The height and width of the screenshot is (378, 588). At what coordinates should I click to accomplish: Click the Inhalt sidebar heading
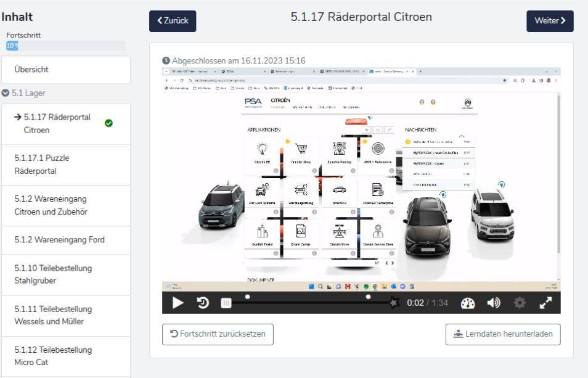(17, 17)
